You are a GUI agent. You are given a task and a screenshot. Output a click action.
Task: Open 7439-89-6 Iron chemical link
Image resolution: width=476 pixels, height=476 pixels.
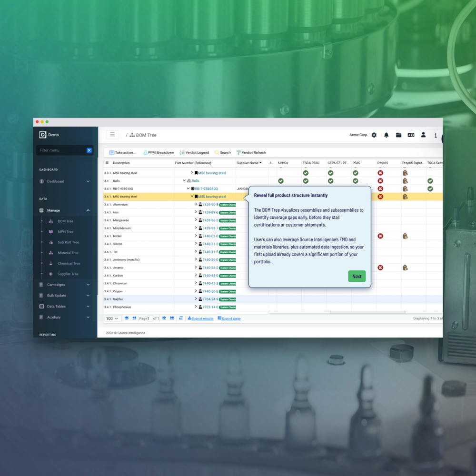click(x=210, y=212)
